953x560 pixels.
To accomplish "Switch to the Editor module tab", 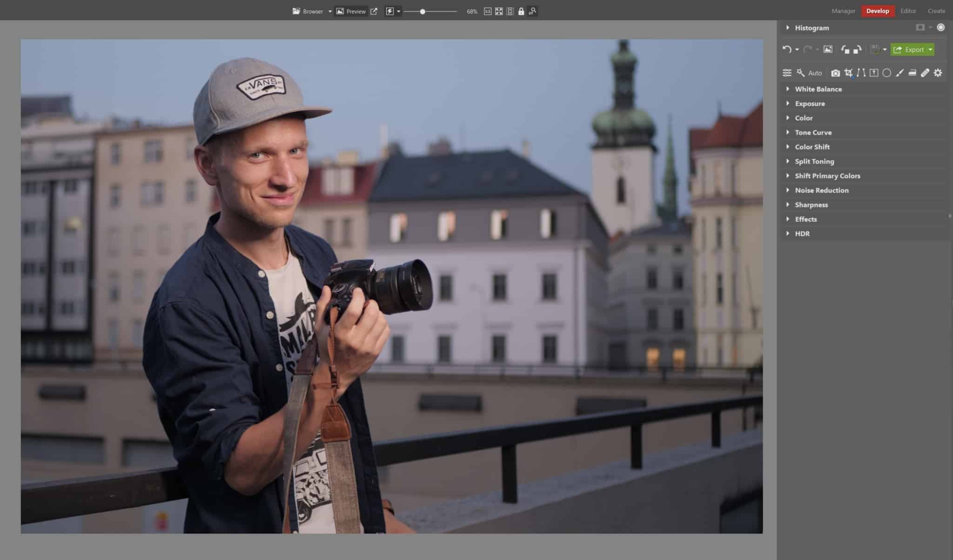I will pyautogui.click(x=908, y=11).
